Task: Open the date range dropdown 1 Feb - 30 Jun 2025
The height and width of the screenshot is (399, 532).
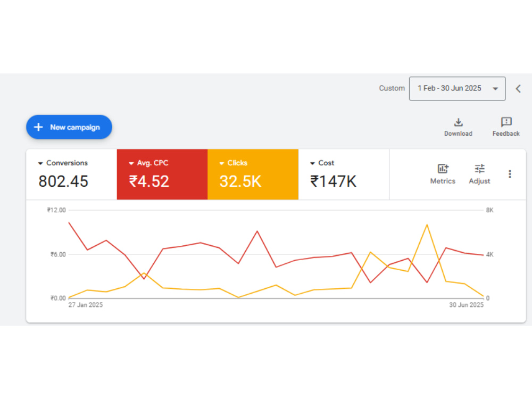Action: 457,88
